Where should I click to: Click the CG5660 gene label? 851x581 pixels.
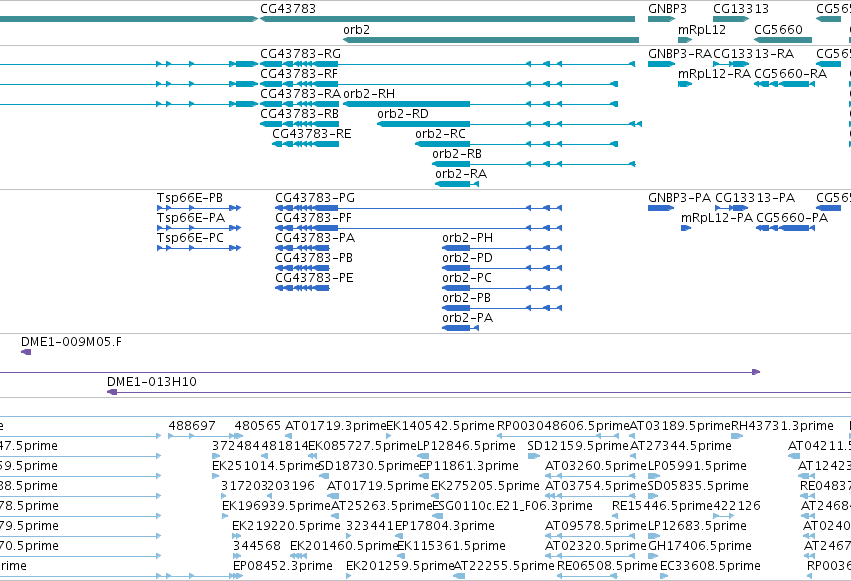[x=778, y=30]
